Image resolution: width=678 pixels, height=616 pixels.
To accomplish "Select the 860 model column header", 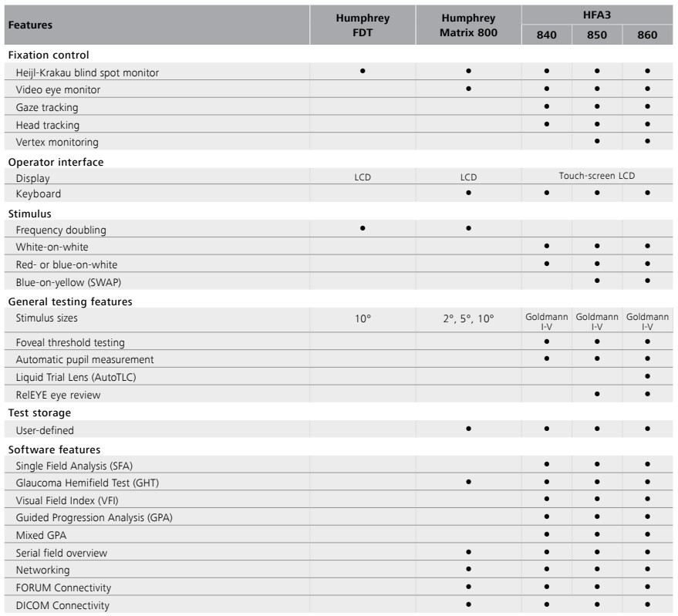I will (x=647, y=35).
